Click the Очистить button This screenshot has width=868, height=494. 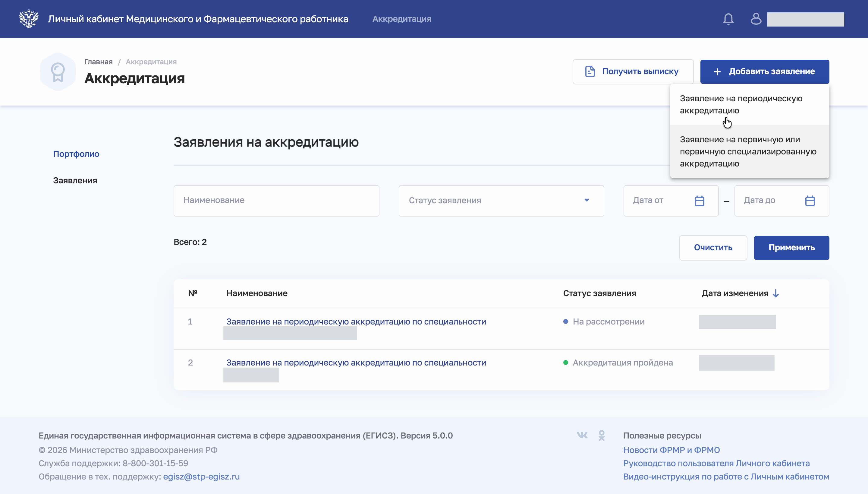click(x=713, y=248)
